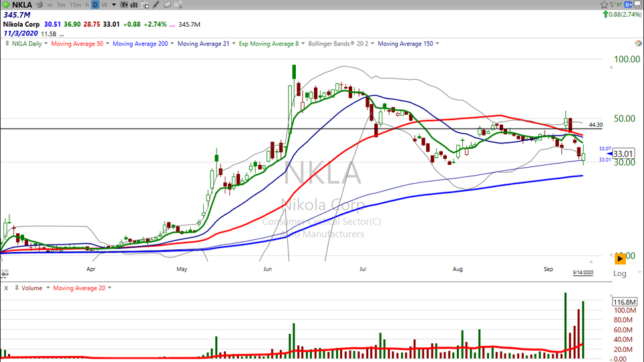Image resolution: width=644 pixels, height=362 pixels.
Task: Open the Moving Average 20 volume dropdown
Action: click(109, 288)
